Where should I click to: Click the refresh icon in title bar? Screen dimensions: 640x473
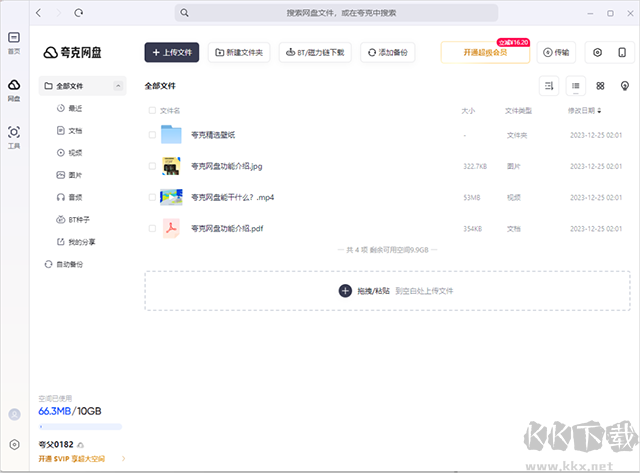click(78, 13)
